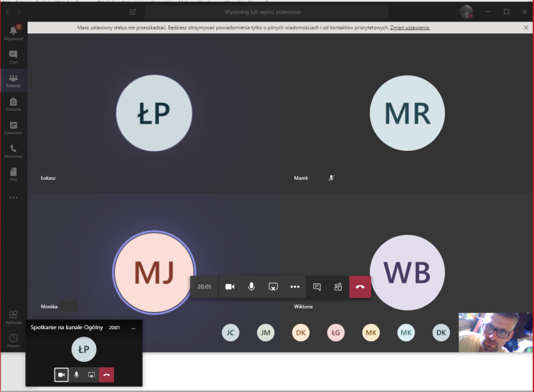The width and height of the screenshot is (534, 392).
Task: Click Zmień ustawienia link in banner
Action: coord(410,27)
